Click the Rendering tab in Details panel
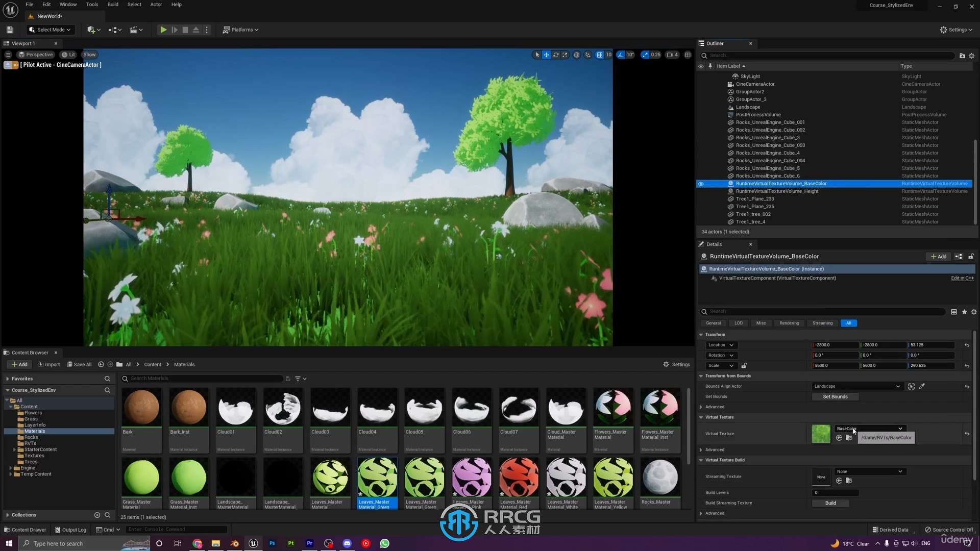Viewport: 980px width, 551px height. 789,323
